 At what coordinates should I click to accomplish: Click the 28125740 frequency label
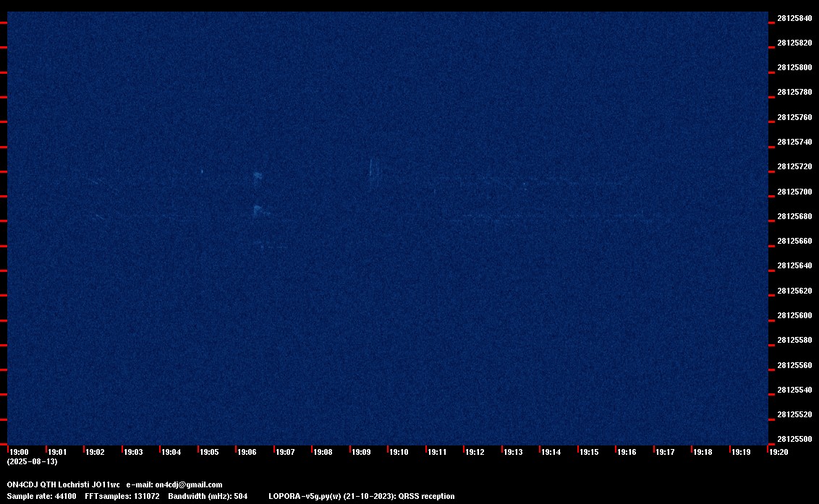click(x=794, y=142)
